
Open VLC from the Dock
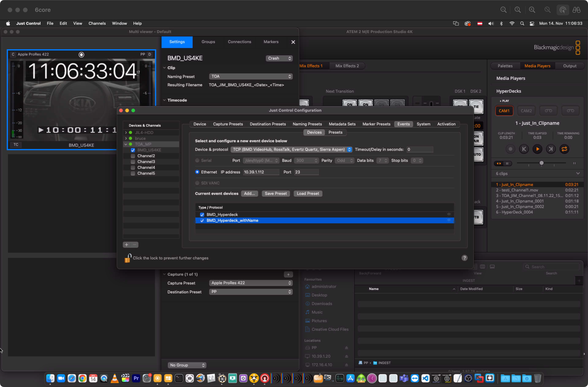[x=115, y=378]
